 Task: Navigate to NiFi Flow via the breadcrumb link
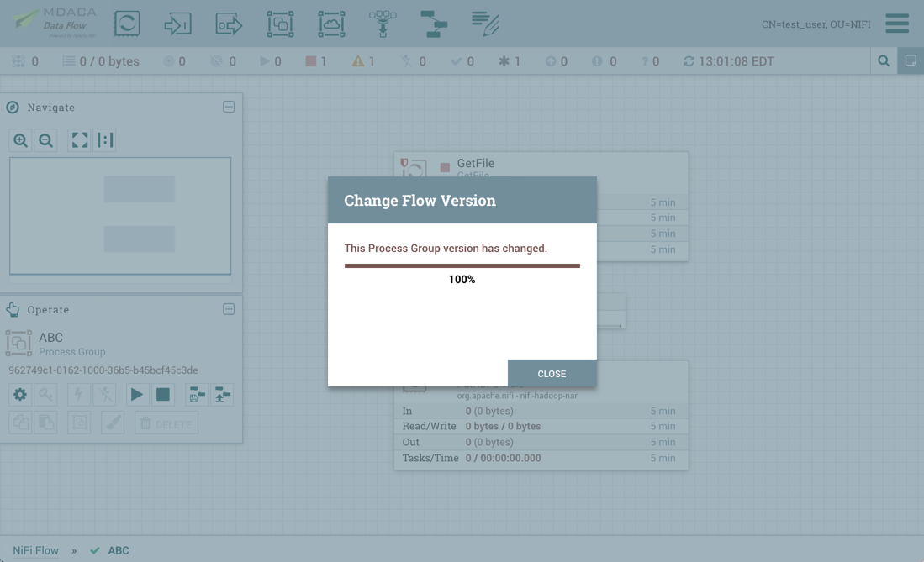pyautogui.click(x=35, y=550)
